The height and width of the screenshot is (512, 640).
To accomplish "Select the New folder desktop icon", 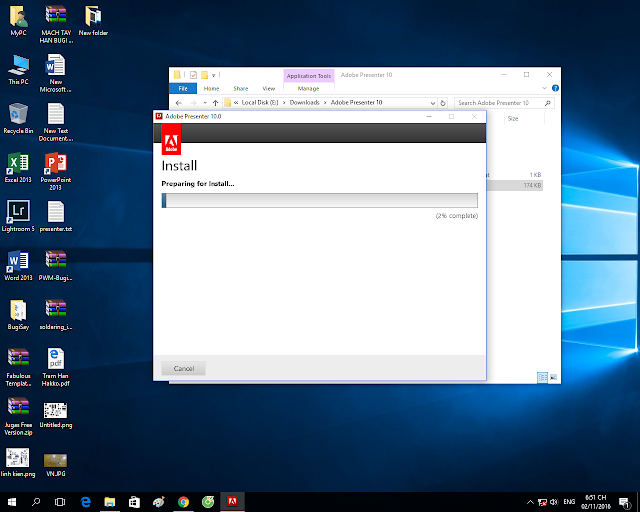I will (x=93, y=21).
